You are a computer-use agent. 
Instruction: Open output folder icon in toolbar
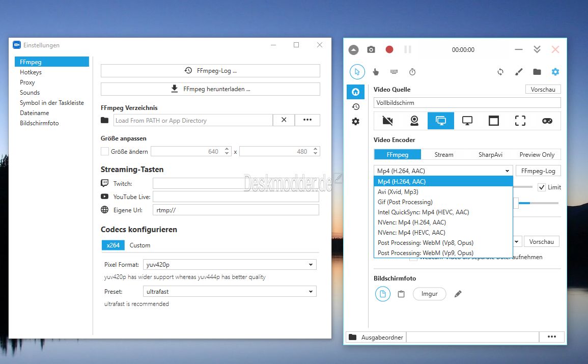point(537,72)
